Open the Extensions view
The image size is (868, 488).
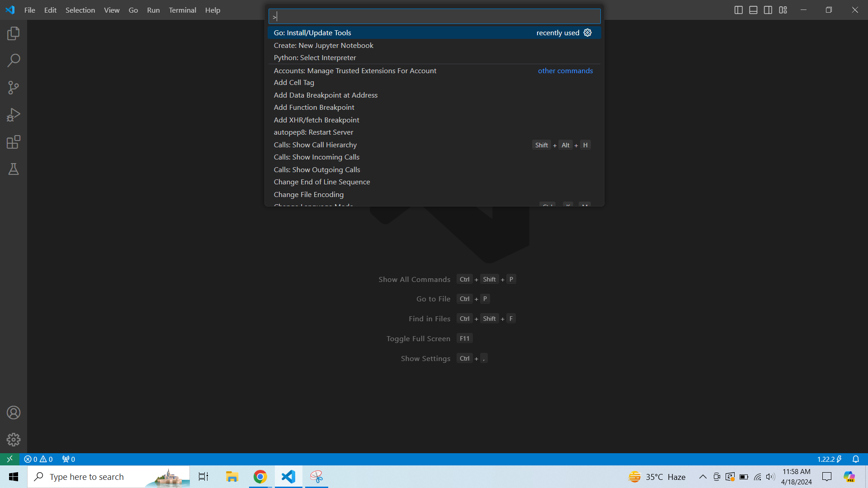[14, 142]
